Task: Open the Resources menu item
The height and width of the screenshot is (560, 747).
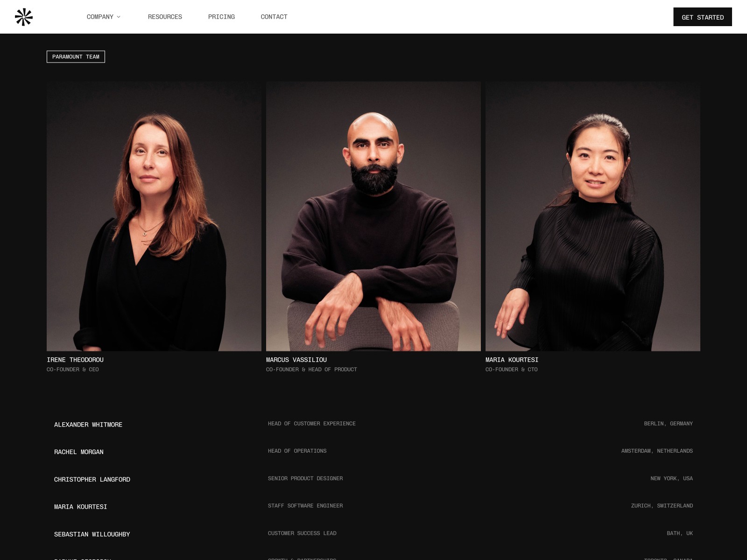Action: (x=165, y=17)
